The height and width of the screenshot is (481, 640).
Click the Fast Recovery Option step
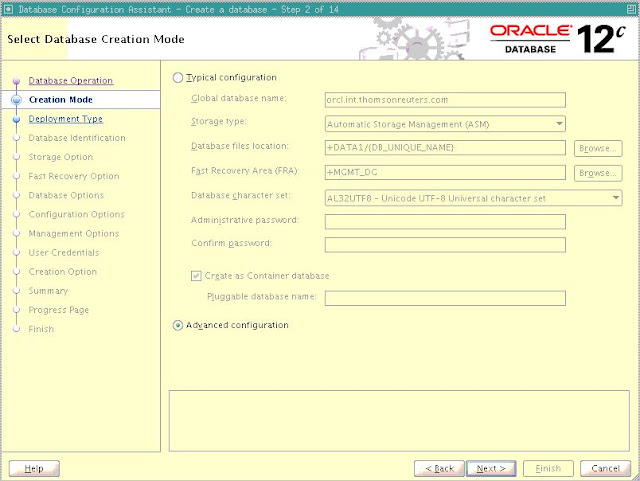click(x=74, y=176)
